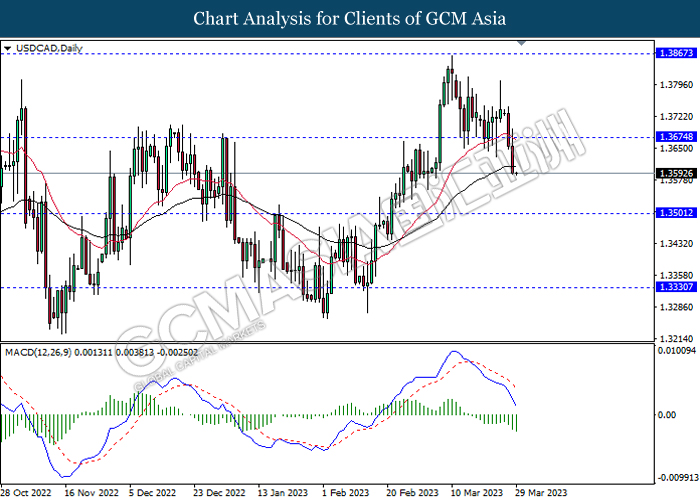Click the 23 Dec 2022 date label
The image size is (700, 500).
(x=219, y=492)
